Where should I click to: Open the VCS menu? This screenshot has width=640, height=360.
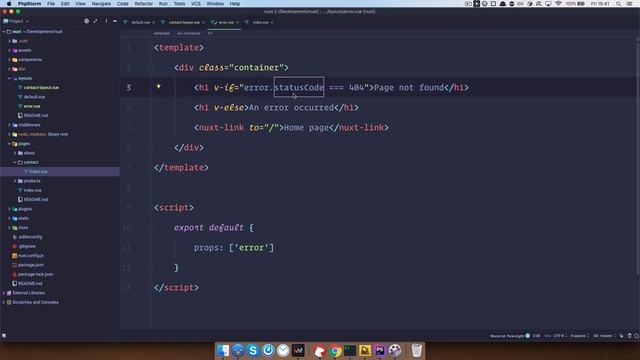[x=196, y=4]
